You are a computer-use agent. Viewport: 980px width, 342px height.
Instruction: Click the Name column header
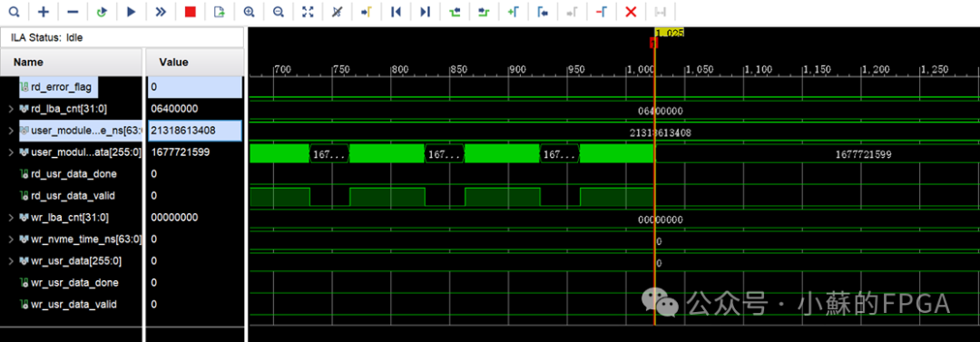71,63
